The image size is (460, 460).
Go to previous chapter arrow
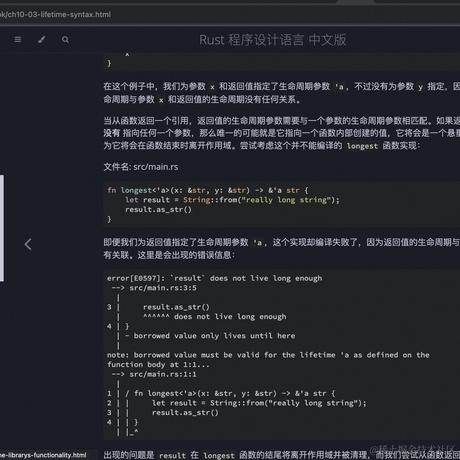28,244
